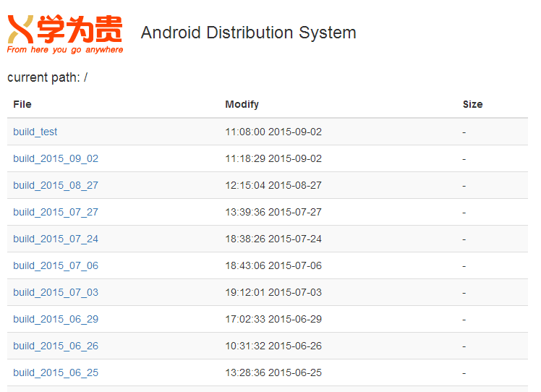Select the timestamp 11:08:00 2015-09-02

pos(273,132)
